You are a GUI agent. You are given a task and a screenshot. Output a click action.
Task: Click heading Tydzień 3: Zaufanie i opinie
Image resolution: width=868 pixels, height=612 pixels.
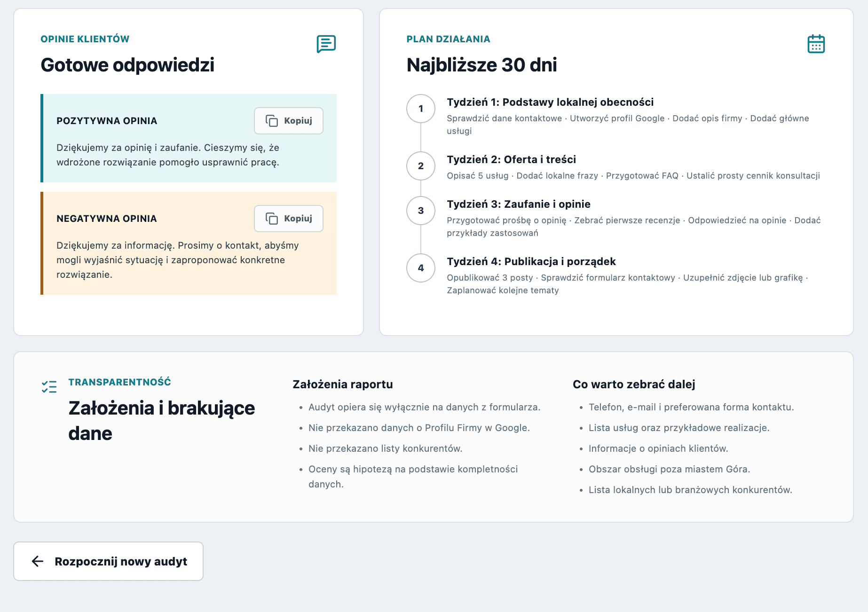(519, 204)
